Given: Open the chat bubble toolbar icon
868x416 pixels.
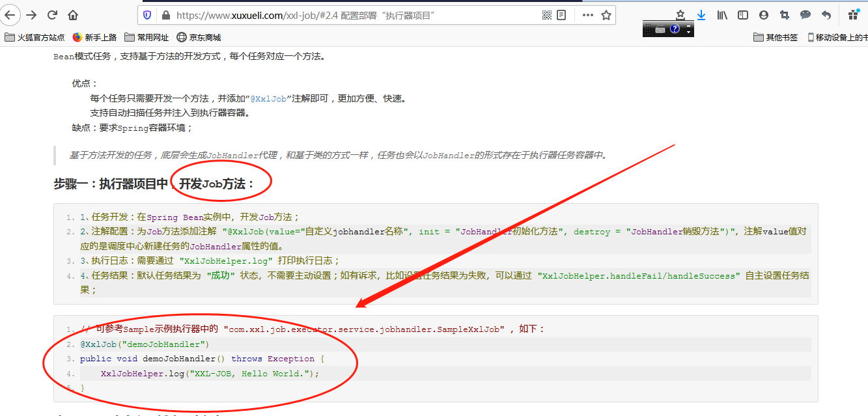Looking at the screenshot, I should [805, 14].
